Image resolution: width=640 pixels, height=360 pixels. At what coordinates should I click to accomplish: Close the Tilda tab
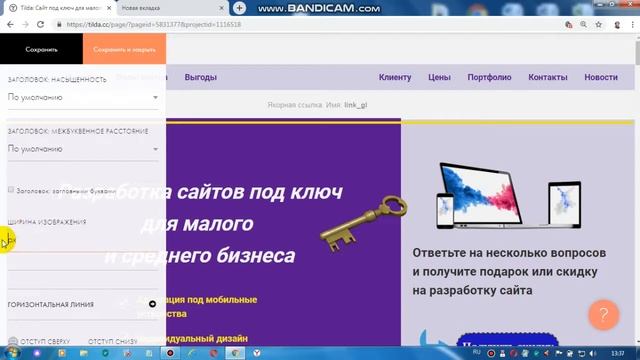pos(109,8)
